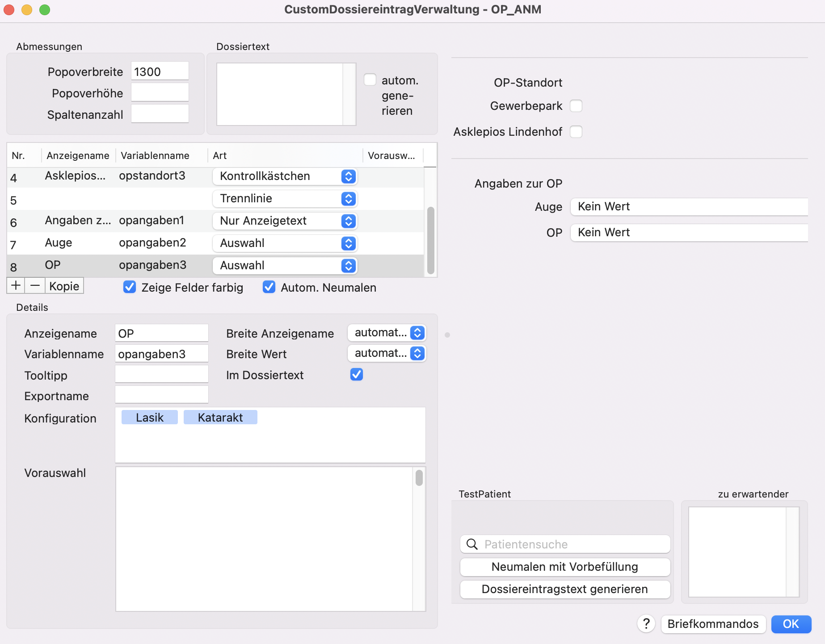Click the panel splitter dot handle
The width and height of the screenshot is (825, 644).
tap(447, 335)
